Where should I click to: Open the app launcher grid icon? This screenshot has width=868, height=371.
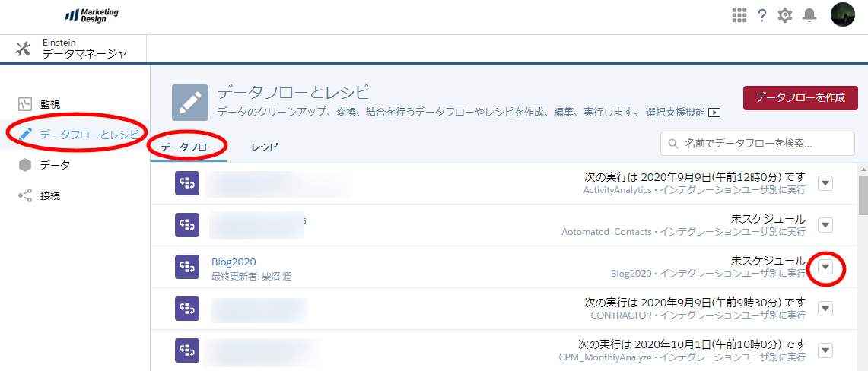tap(739, 15)
